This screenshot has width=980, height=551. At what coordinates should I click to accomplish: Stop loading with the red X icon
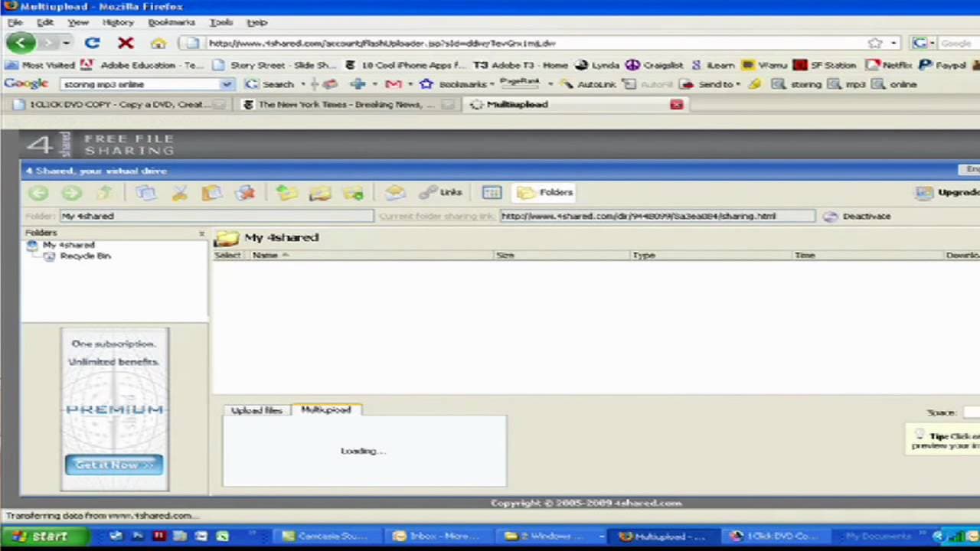(x=126, y=43)
